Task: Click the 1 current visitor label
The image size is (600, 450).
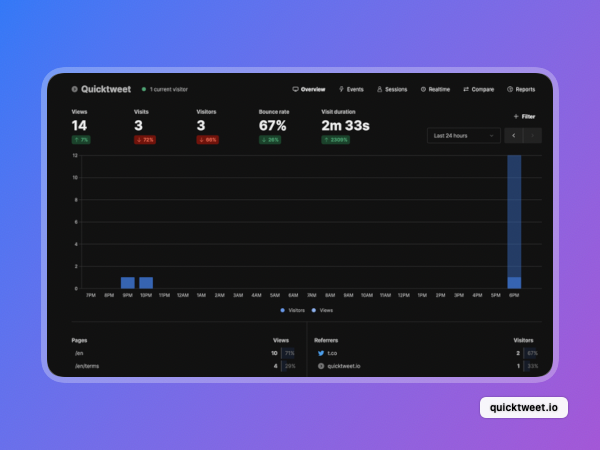Action: 169,89
